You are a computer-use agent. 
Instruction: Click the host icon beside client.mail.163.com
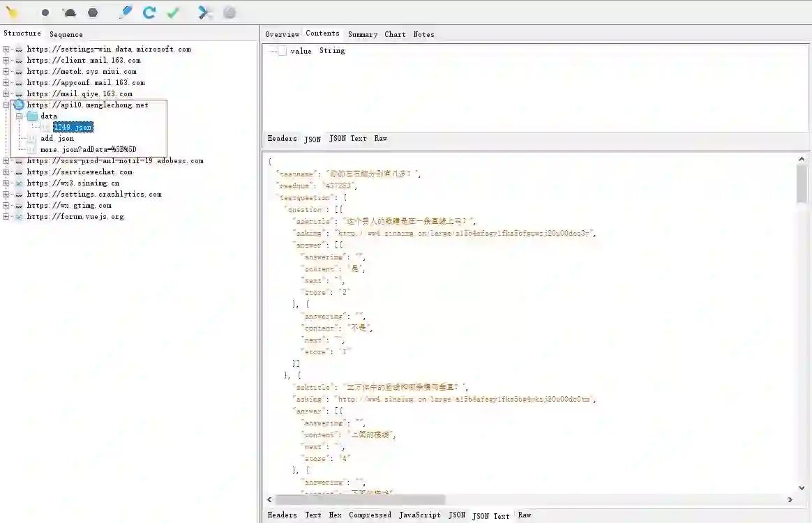point(19,61)
